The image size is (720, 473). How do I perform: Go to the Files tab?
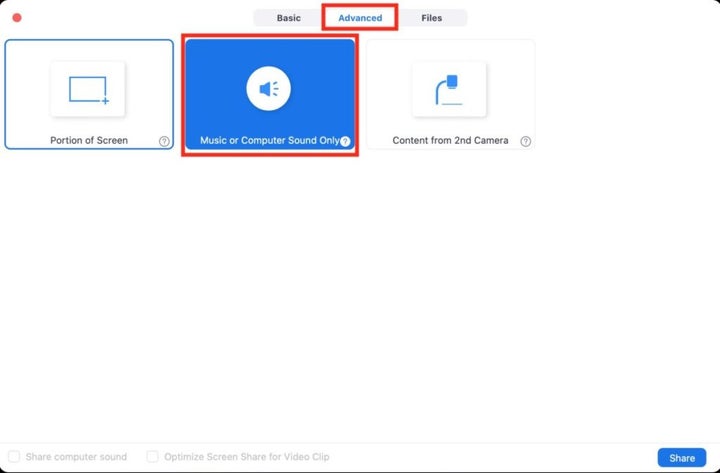[431, 18]
